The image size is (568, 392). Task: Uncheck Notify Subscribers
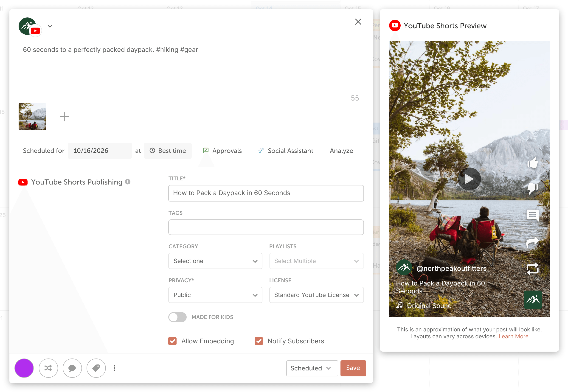[259, 341]
